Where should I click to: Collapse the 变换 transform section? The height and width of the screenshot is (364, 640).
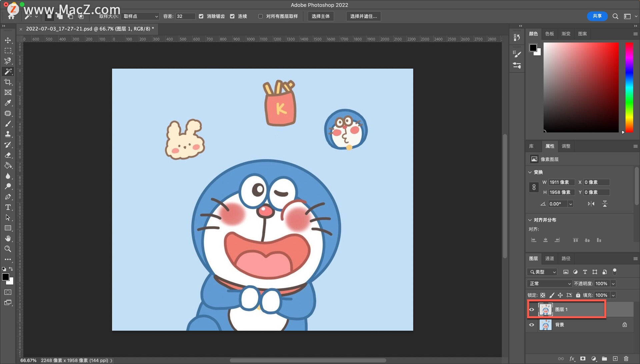tap(530, 172)
